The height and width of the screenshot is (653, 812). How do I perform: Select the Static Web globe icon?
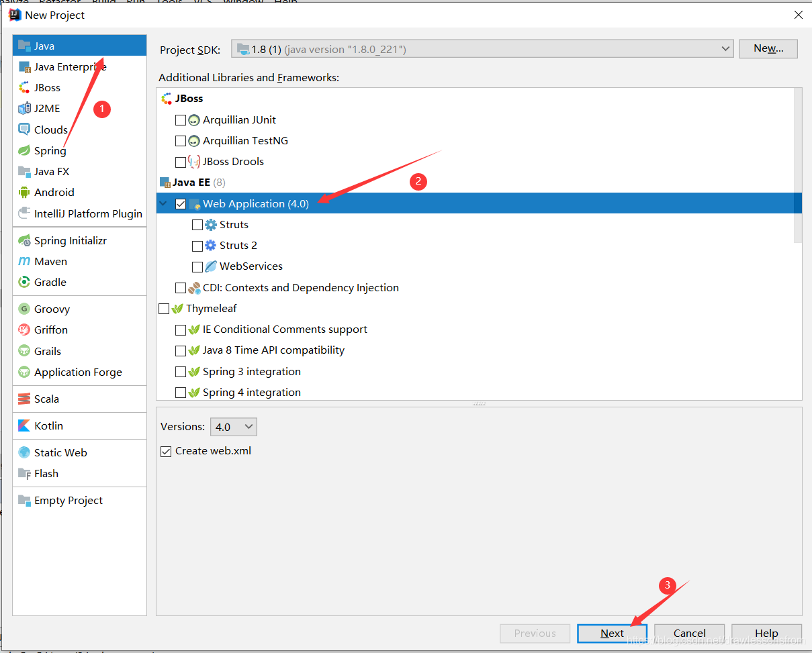(x=24, y=452)
